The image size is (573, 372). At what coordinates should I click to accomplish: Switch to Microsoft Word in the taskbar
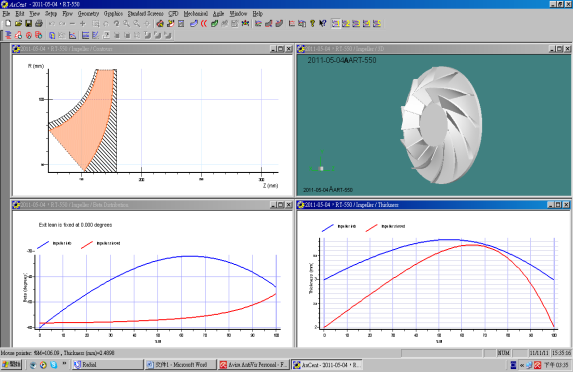[181, 365]
